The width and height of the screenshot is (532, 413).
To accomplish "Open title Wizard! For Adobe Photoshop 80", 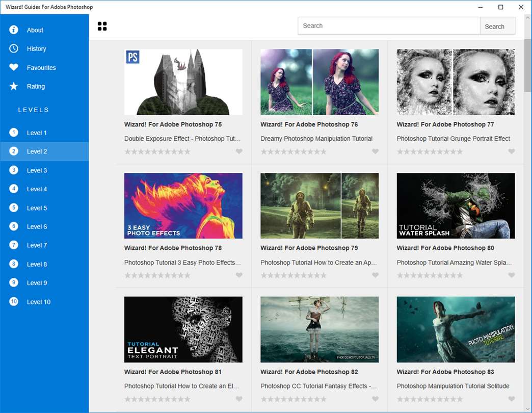I will click(x=445, y=248).
